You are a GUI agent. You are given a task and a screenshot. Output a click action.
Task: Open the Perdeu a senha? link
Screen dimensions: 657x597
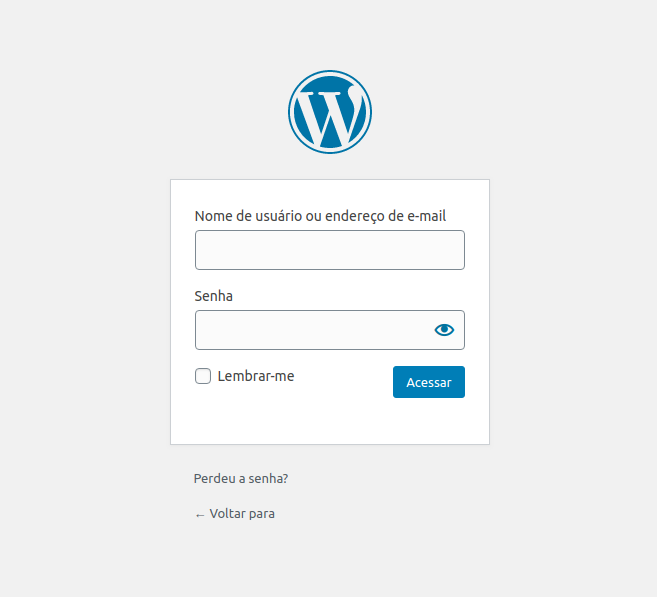pyautogui.click(x=241, y=478)
